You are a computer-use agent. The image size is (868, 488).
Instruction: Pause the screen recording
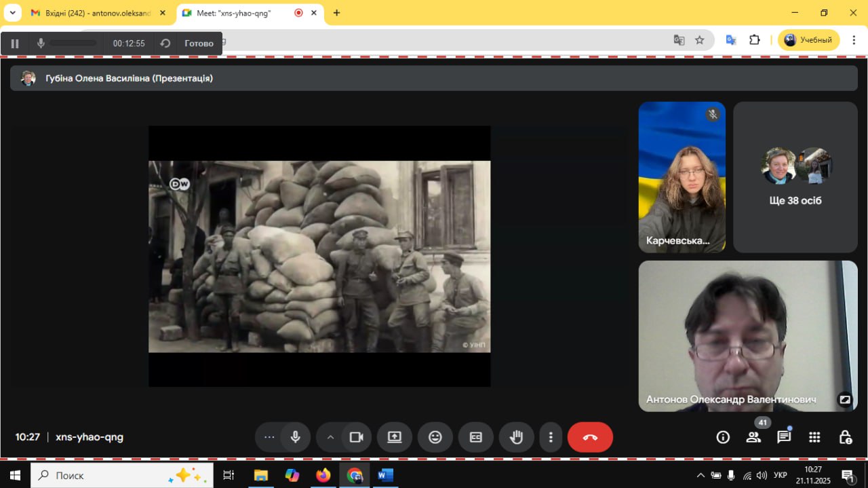pyautogui.click(x=15, y=43)
